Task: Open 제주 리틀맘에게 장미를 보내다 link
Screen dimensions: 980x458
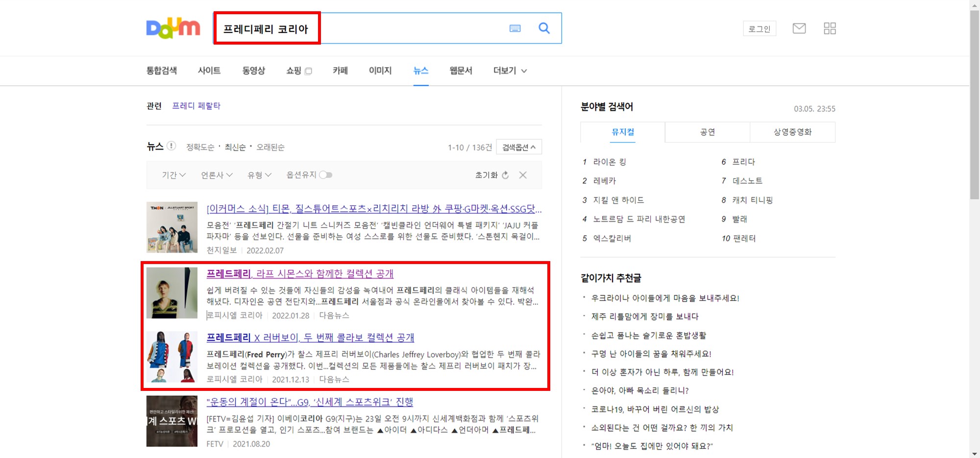Action: 645,317
